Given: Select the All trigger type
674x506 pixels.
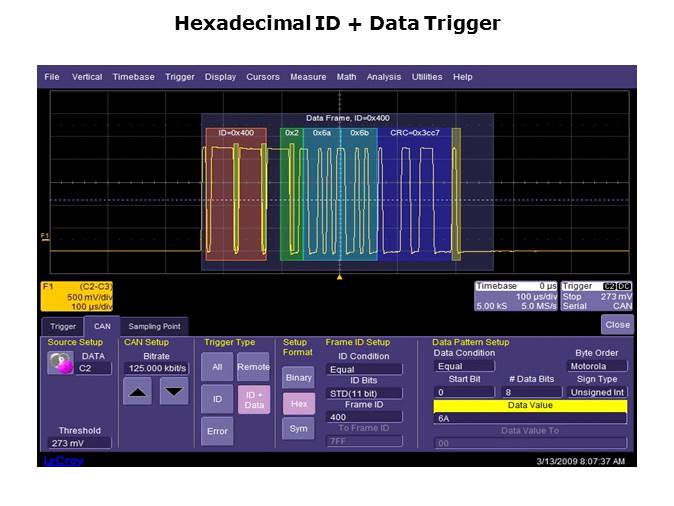Looking at the screenshot, I should pos(217,367).
